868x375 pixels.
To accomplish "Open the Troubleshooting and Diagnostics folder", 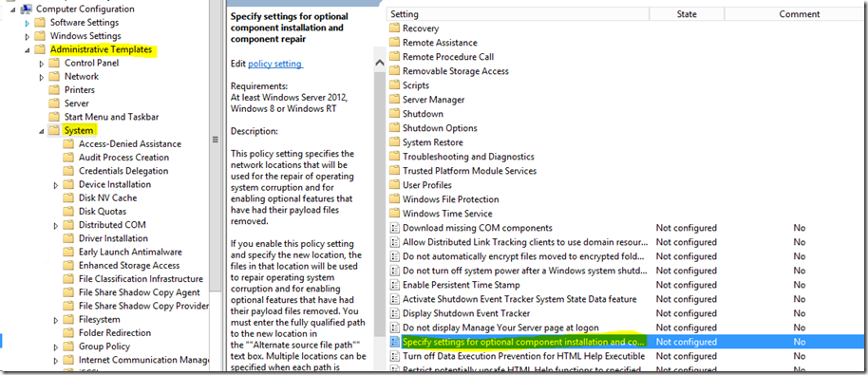I will tap(468, 157).
